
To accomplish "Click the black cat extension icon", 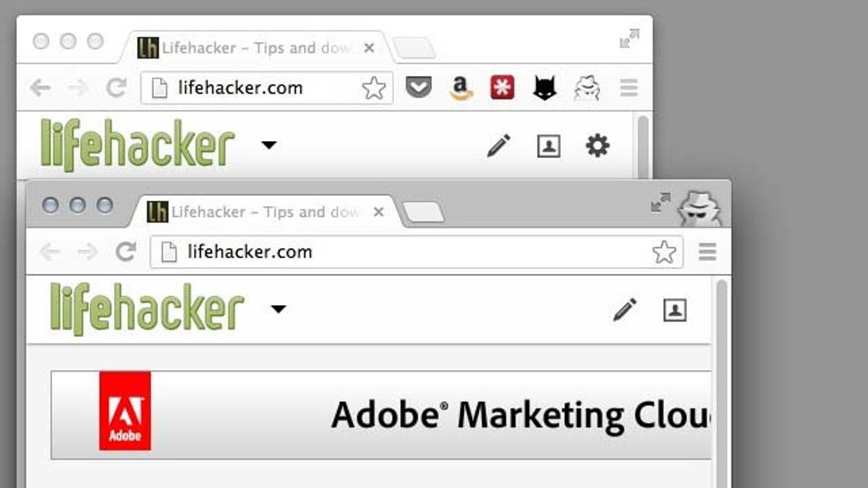I will tap(545, 87).
